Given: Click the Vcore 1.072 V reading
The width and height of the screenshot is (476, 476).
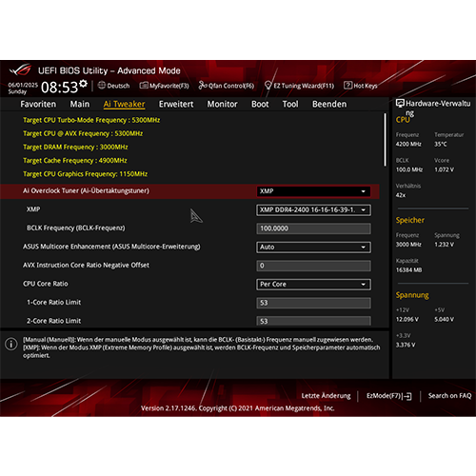Looking at the screenshot, I should click(444, 169).
